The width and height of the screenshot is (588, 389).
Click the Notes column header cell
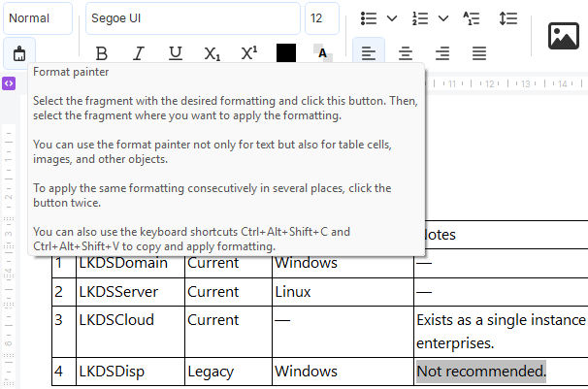pos(506,235)
